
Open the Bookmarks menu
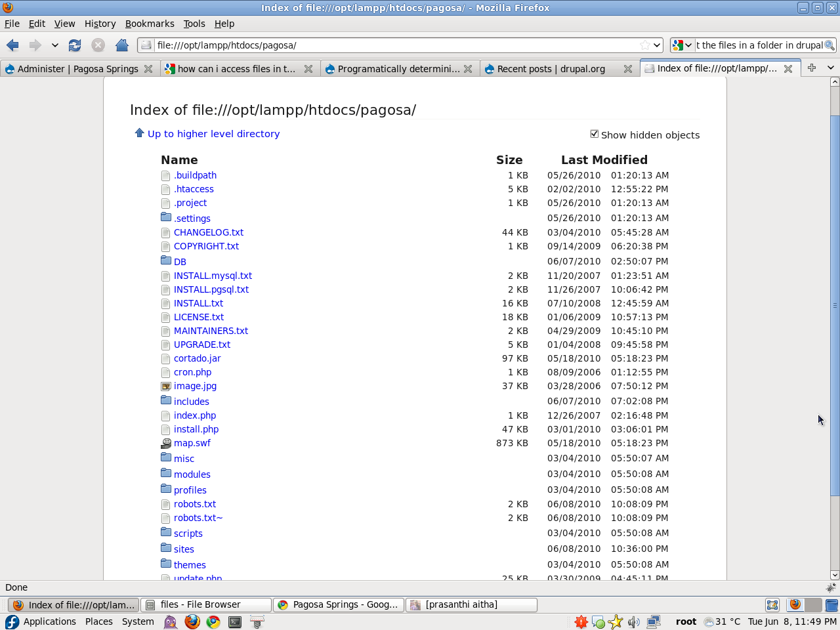click(x=150, y=24)
